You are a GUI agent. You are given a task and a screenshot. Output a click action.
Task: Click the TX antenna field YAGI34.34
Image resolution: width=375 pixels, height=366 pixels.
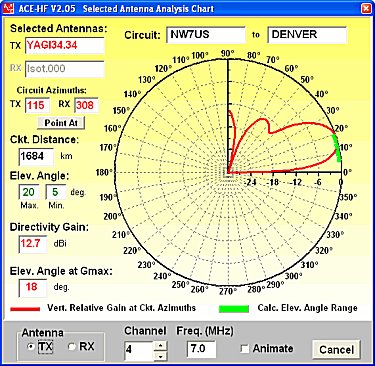click(65, 45)
